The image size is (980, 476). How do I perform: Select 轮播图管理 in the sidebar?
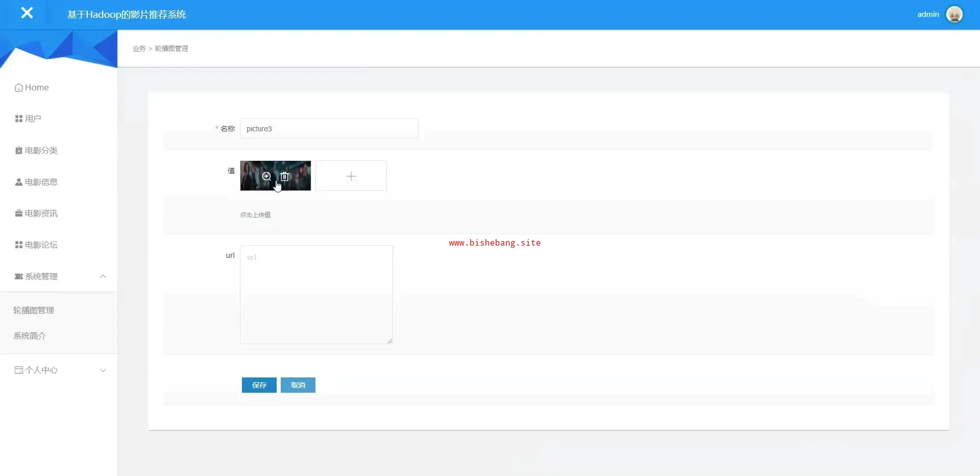pyautogui.click(x=34, y=310)
